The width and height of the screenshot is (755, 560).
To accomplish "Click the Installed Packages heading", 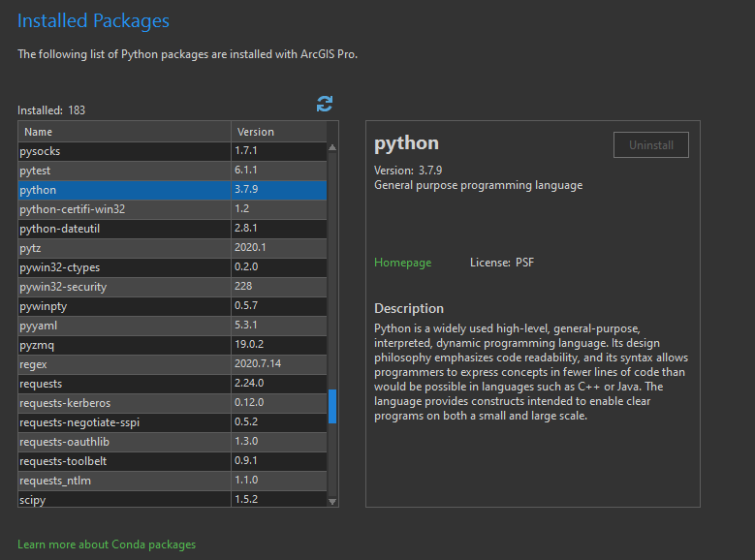I will pos(93,21).
